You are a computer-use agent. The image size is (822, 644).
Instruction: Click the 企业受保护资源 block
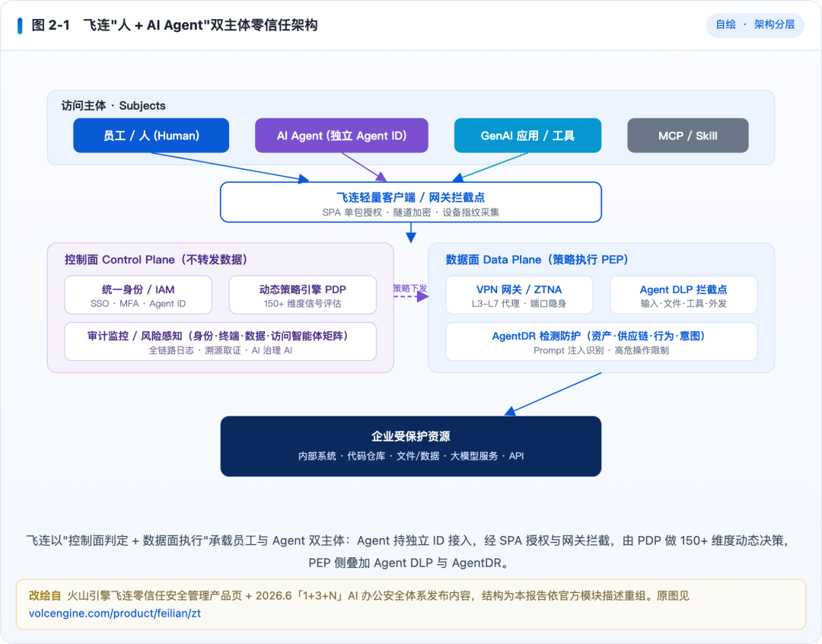410,446
